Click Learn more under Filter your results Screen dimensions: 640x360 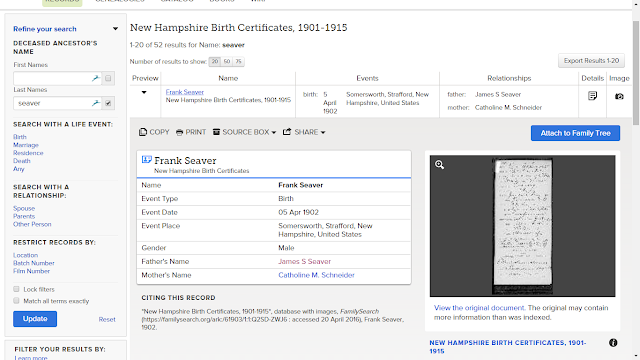coord(31,358)
